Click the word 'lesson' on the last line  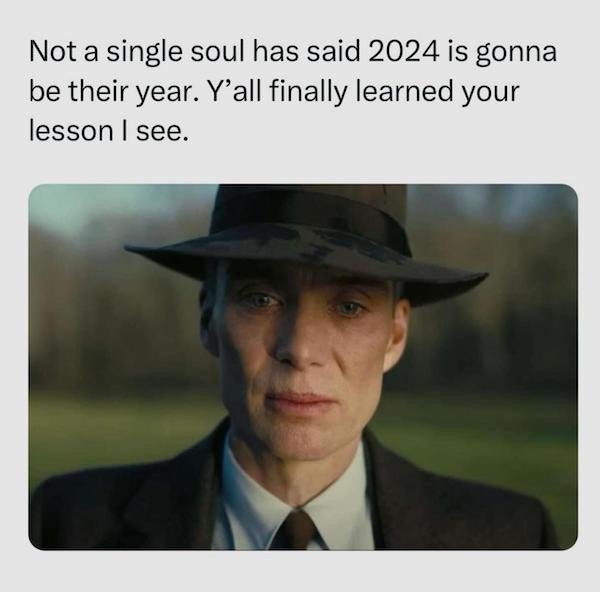71,130
